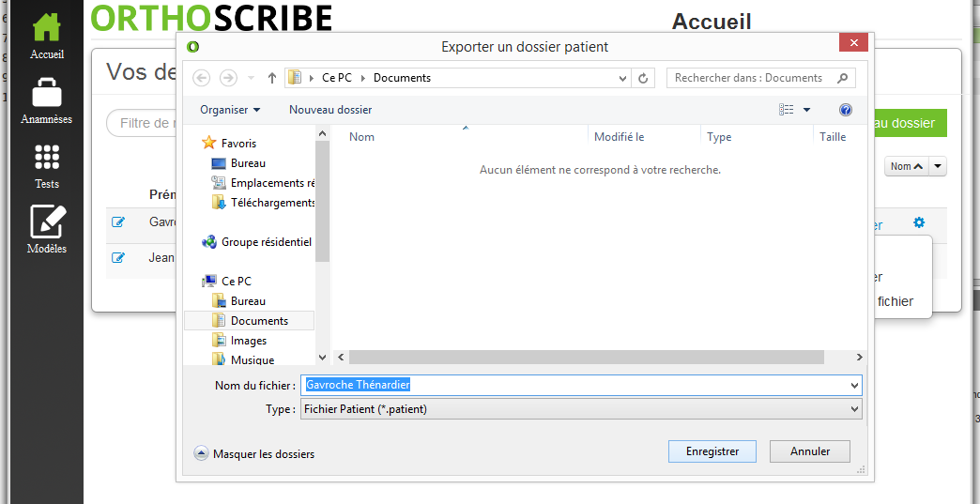Choose the fichier entry in context menu

coord(895,301)
